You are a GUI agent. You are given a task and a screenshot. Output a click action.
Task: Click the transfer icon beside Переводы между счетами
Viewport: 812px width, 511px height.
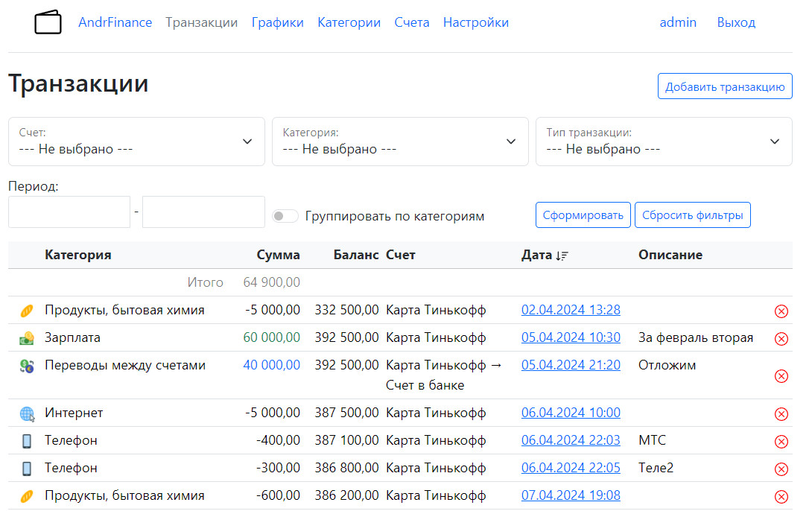coord(26,366)
